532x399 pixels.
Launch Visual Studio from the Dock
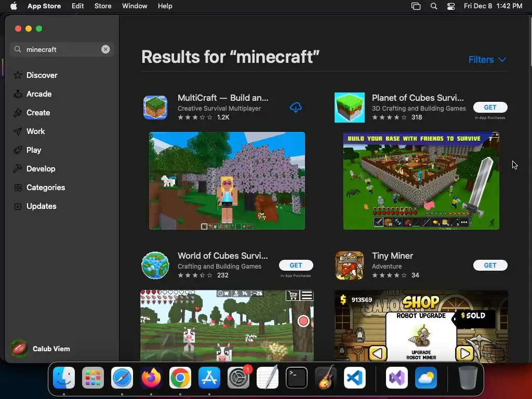click(396, 378)
